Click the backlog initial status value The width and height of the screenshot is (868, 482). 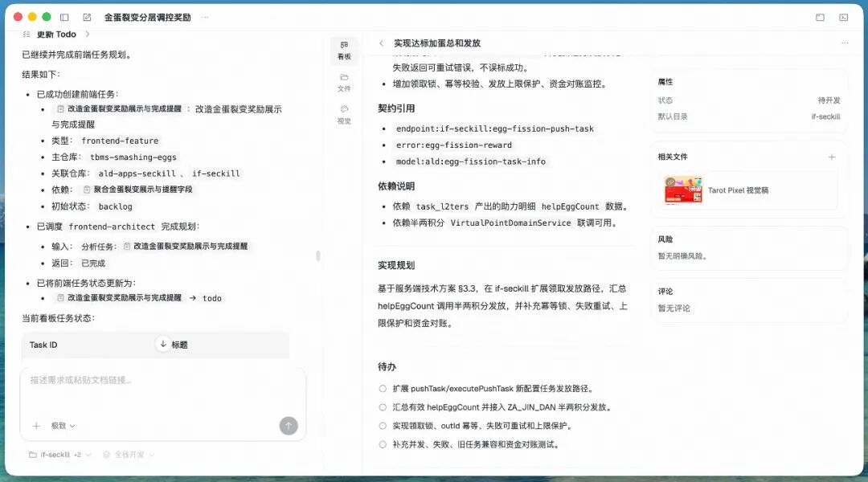(115, 206)
